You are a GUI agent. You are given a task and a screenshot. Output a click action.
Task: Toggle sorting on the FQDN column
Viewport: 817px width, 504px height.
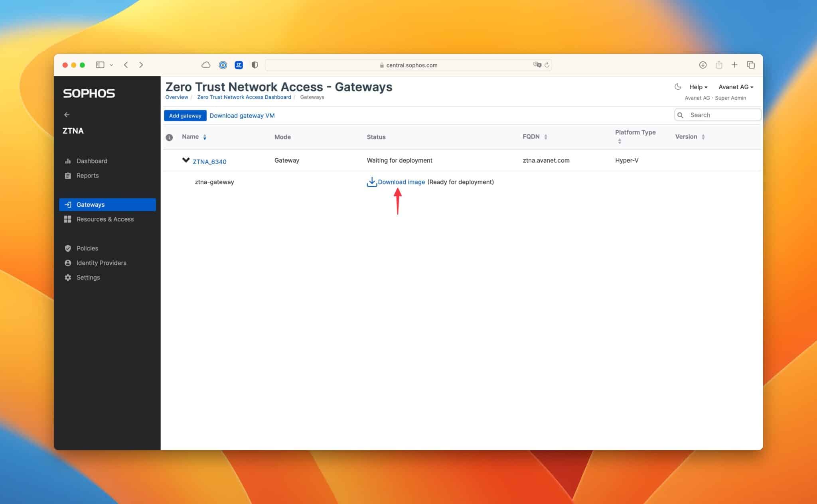pyautogui.click(x=546, y=137)
